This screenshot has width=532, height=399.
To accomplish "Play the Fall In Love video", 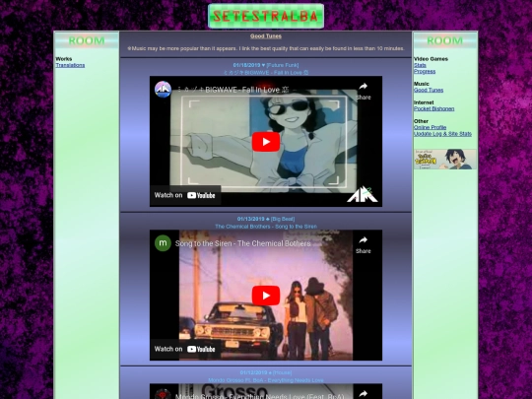I will coord(266,142).
